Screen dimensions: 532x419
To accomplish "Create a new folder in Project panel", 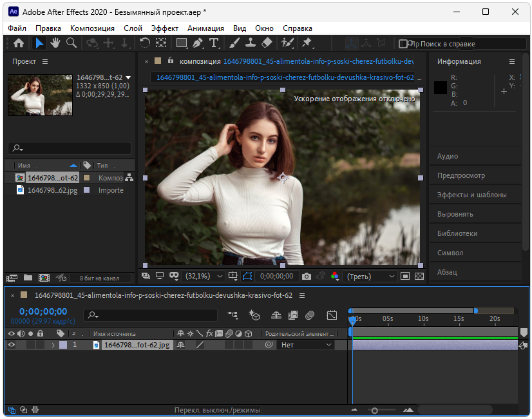I will pyautogui.click(x=28, y=278).
